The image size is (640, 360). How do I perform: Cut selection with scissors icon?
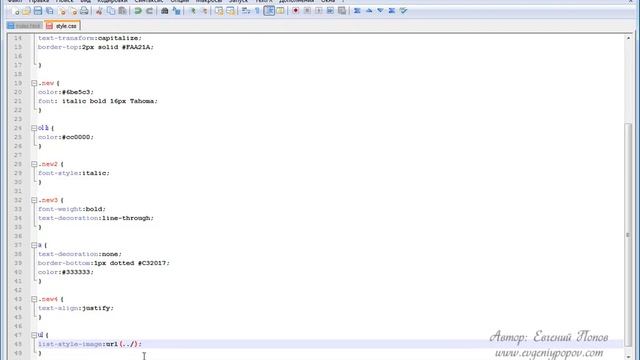coord(99,11)
